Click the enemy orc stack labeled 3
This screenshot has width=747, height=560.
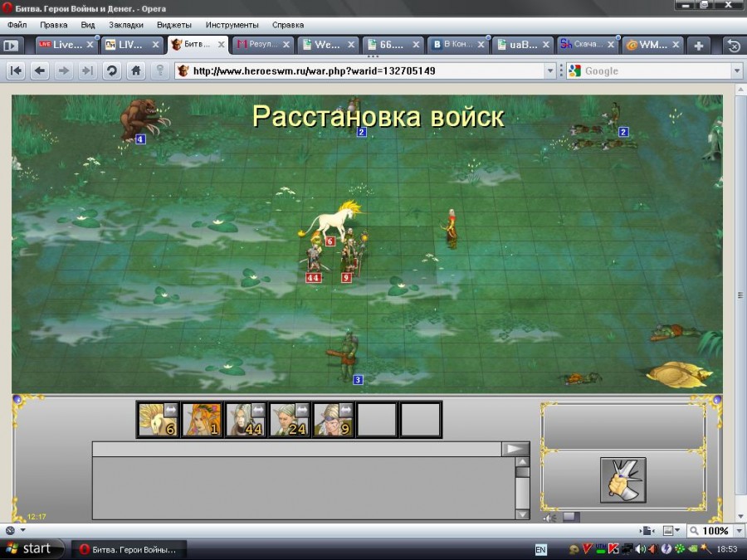346,356
